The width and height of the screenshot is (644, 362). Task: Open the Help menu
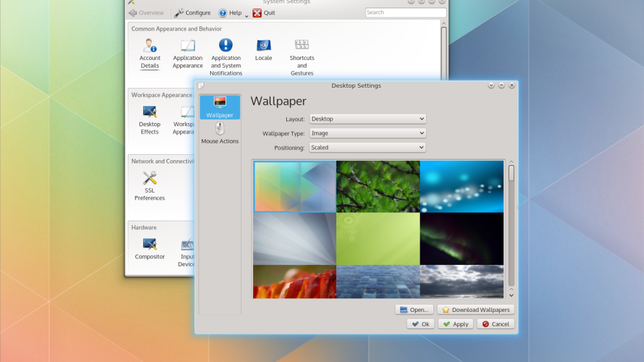tap(230, 13)
